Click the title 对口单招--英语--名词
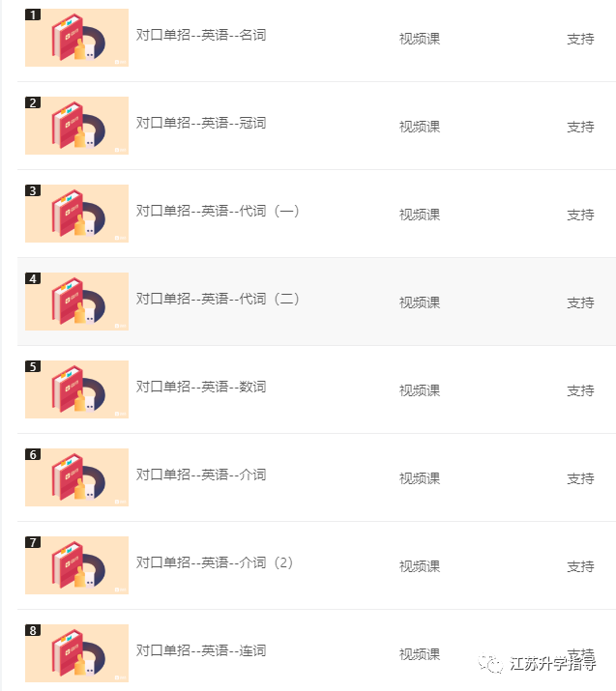 201,35
